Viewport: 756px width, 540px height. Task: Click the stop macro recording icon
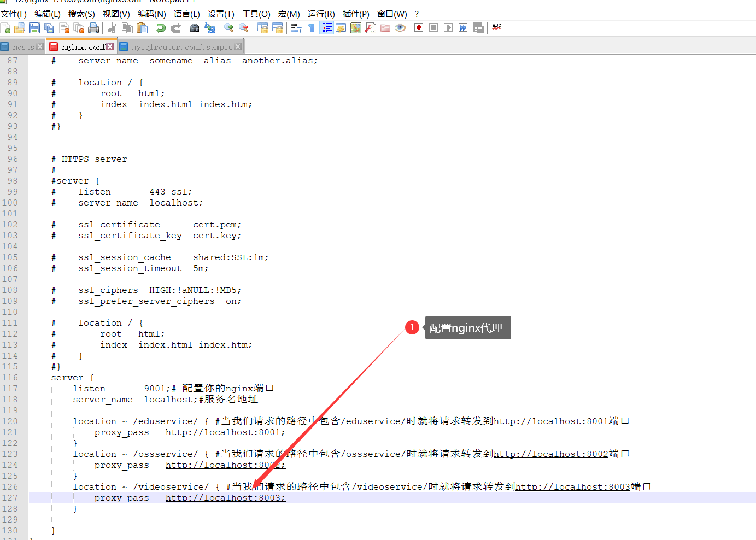point(433,28)
